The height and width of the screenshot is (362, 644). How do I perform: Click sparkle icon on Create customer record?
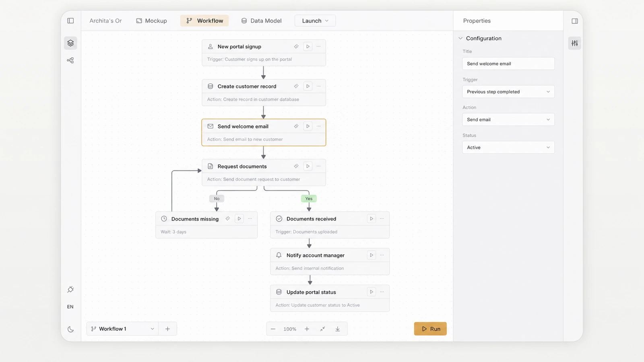pos(296,86)
